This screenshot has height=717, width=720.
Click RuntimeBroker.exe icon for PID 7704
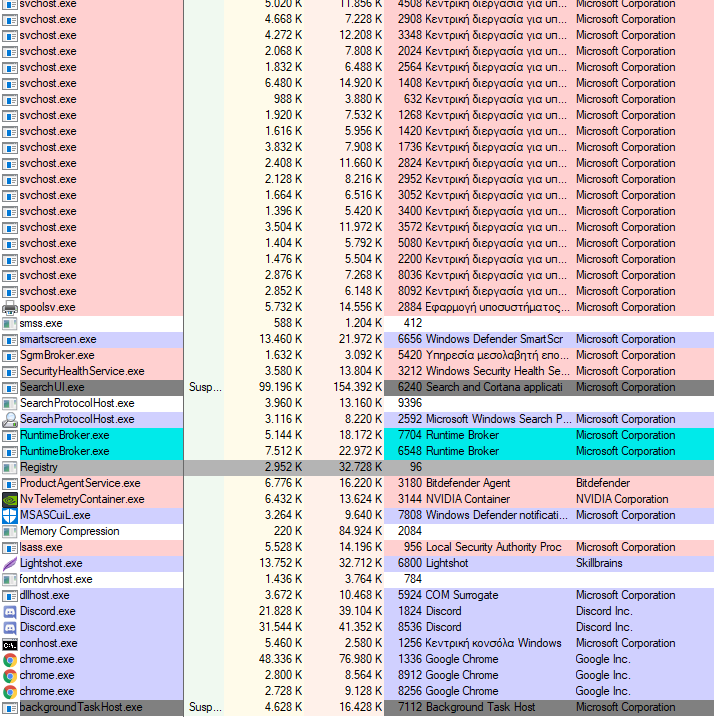[x=10, y=435]
